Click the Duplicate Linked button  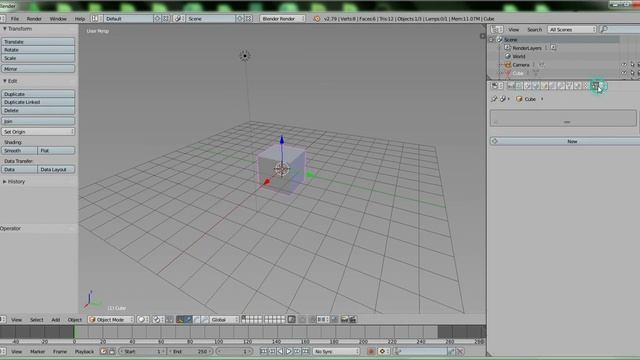(38, 102)
